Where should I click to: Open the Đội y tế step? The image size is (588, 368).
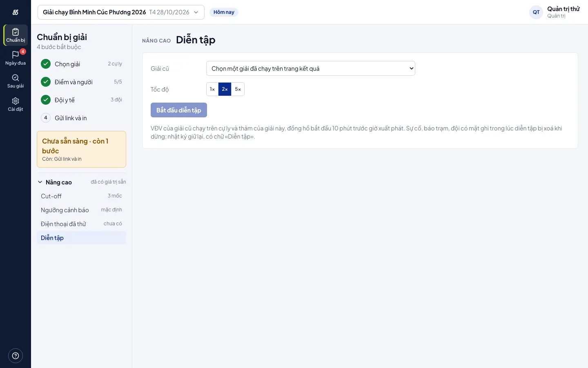point(82,100)
